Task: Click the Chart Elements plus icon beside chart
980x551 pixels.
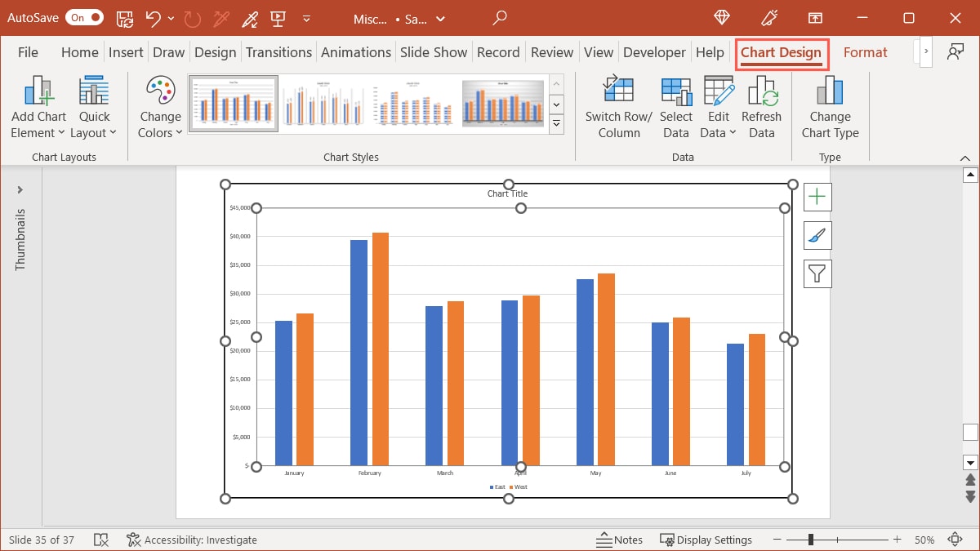Action: tap(817, 196)
